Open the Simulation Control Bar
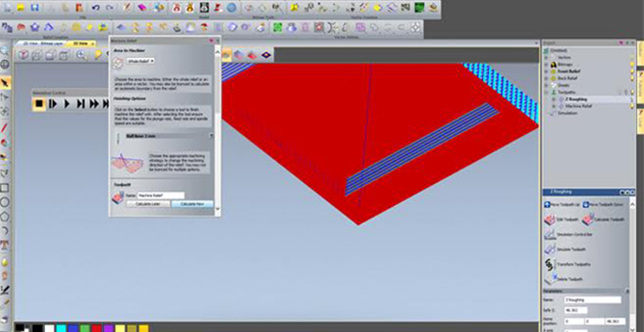 click(569, 234)
